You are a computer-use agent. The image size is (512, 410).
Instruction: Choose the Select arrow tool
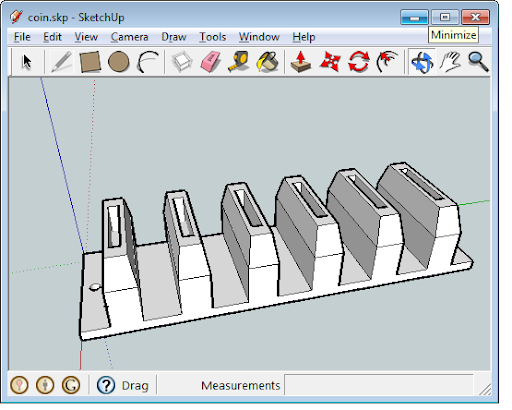27,62
